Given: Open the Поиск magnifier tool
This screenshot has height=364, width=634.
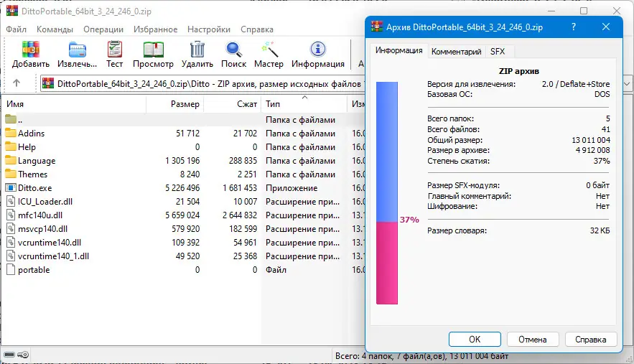Looking at the screenshot, I should [x=233, y=50].
